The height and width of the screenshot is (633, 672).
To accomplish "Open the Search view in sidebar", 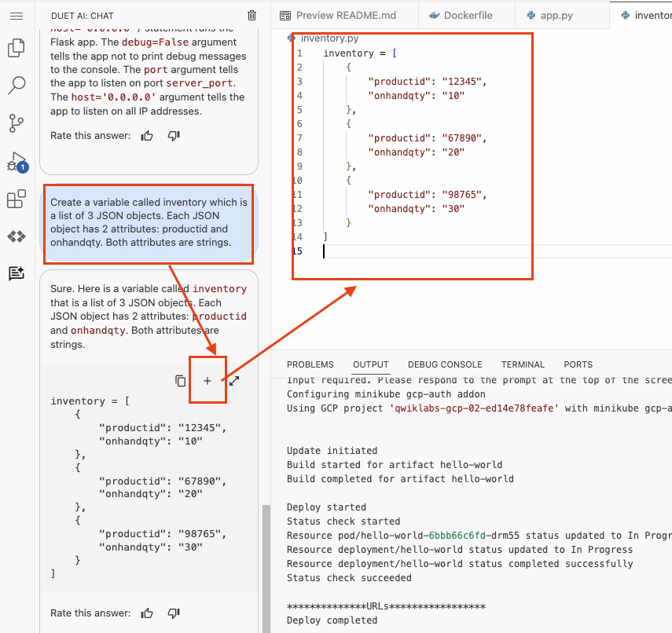I will (x=17, y=86).
